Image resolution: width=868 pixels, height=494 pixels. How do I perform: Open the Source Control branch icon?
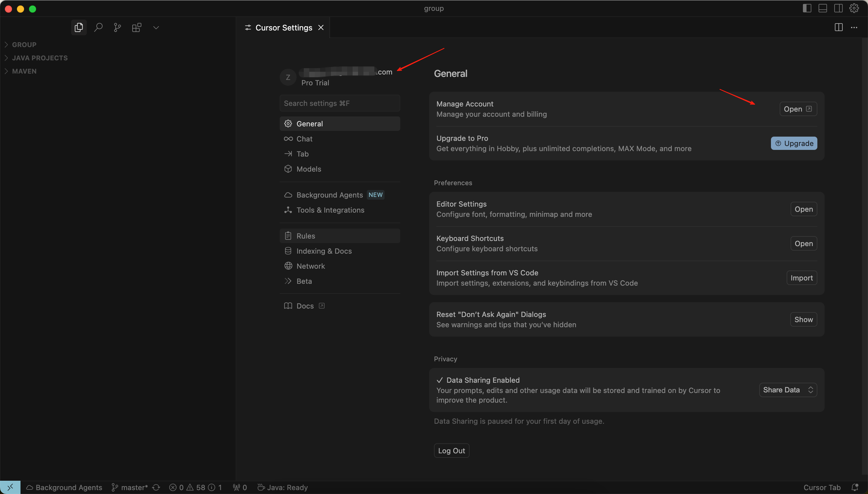pyautogui.click(x=117, y=27)
